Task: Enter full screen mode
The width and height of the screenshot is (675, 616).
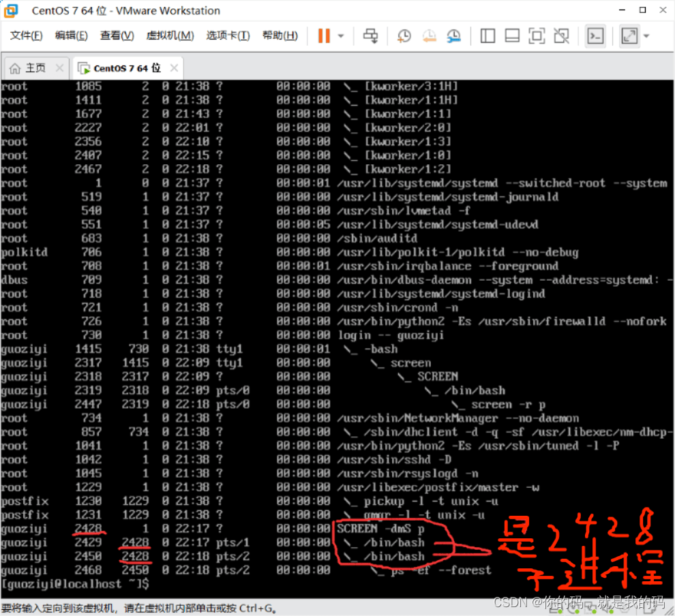Action: click(537, 35)
